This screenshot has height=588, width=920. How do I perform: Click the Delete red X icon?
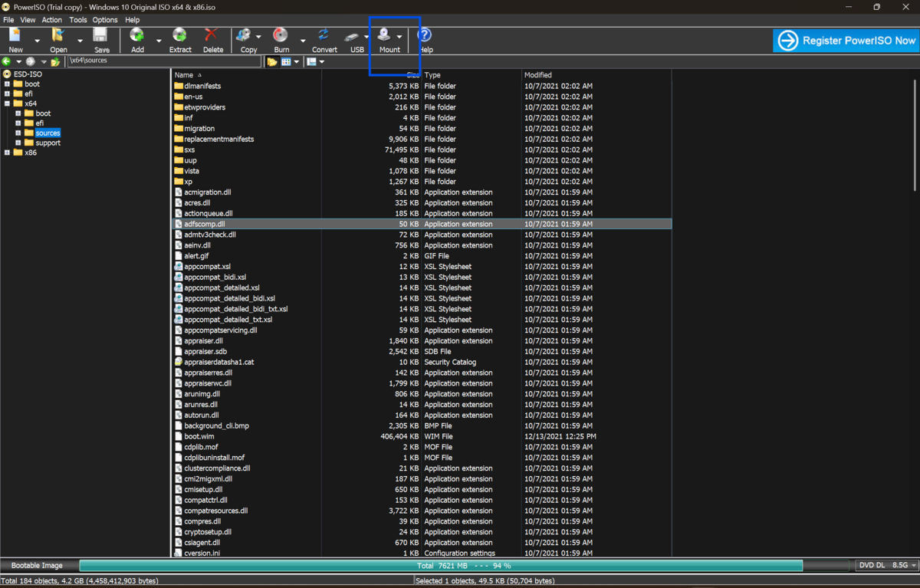(212, 35)
